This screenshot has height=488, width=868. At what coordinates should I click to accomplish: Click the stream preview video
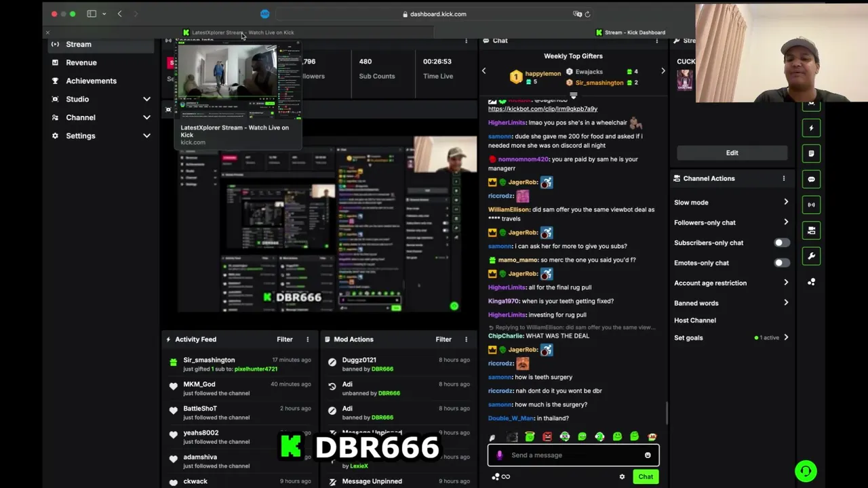(x=327, y=224)
